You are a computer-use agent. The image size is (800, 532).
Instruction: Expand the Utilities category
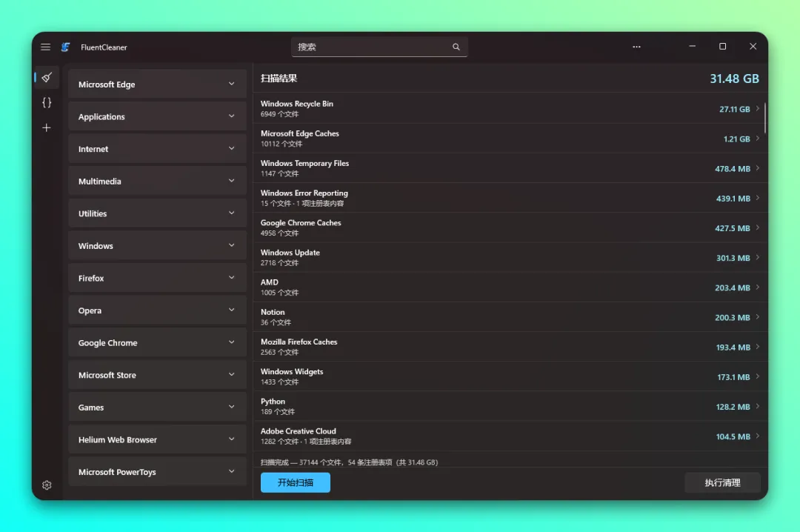coord(157,213)
